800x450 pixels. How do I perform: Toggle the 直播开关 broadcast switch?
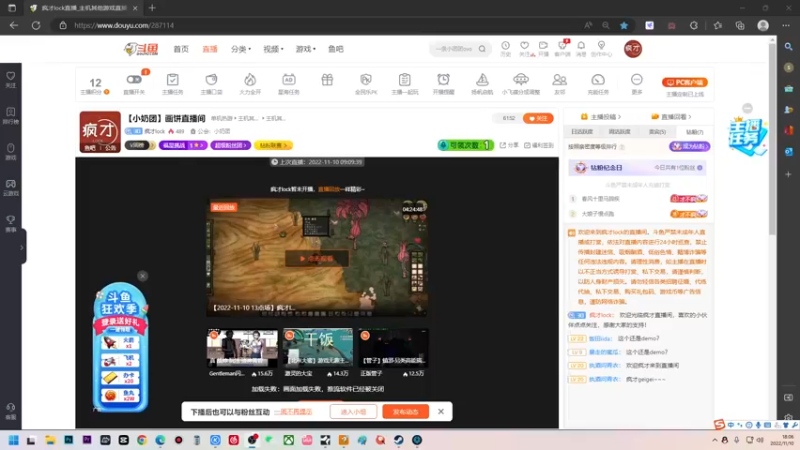(x=134, y=80)
